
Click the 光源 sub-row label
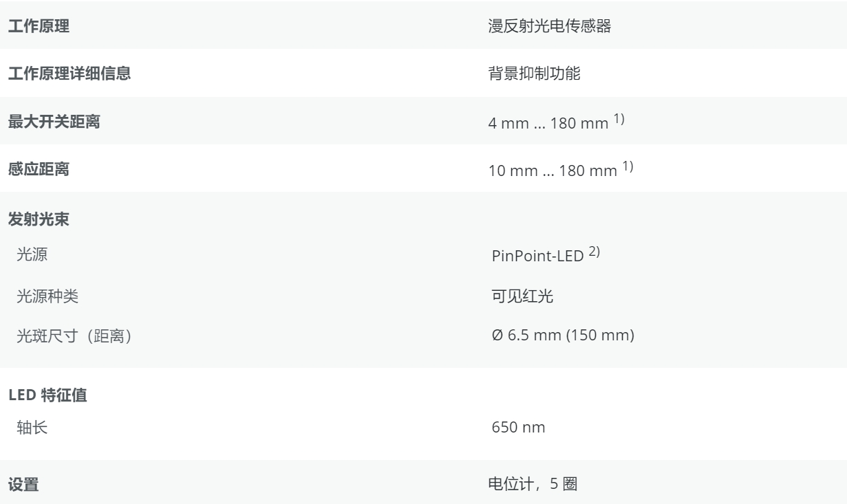(33, 256)
